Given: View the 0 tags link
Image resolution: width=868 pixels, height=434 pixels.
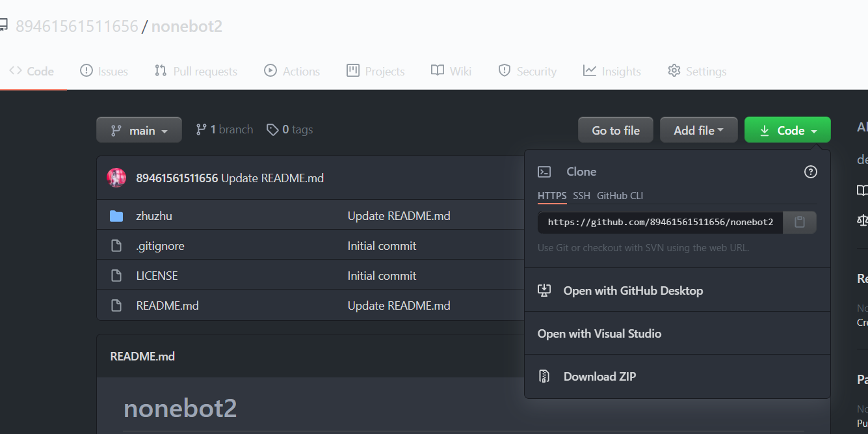Looking at the screenshot, I should 289,129.
